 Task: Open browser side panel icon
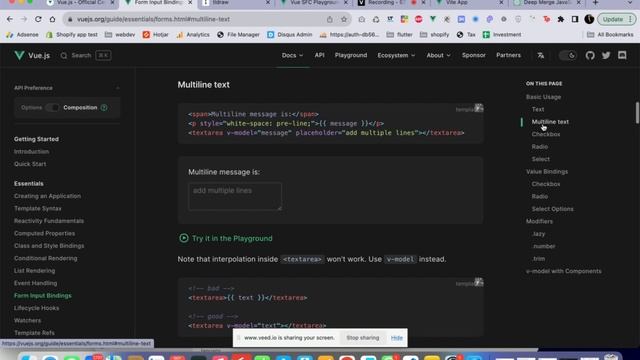tap(575, 19)
